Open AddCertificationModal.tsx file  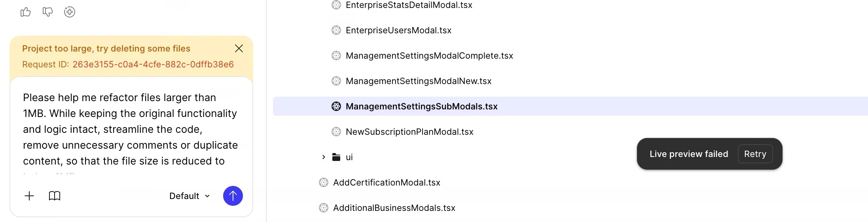[x=387, y=182]
